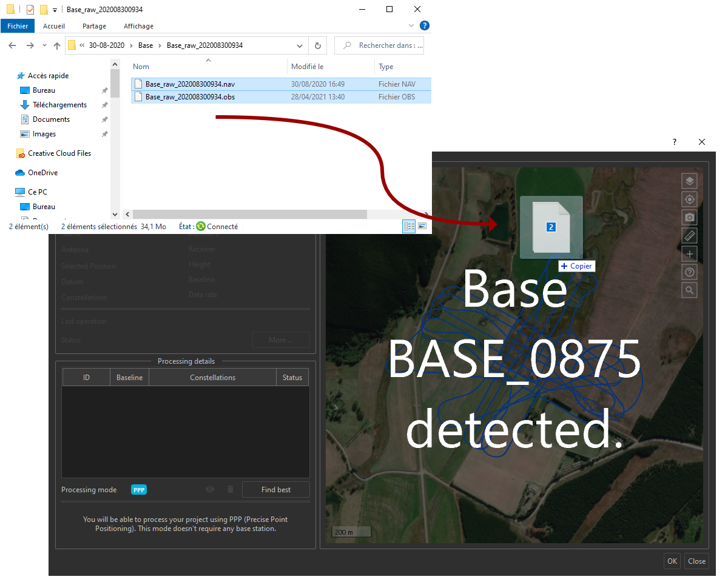The image size is (728, 588).
Task: Click the PPP processing mode badge
Action: pyautogui.click(x=138, y=489)
